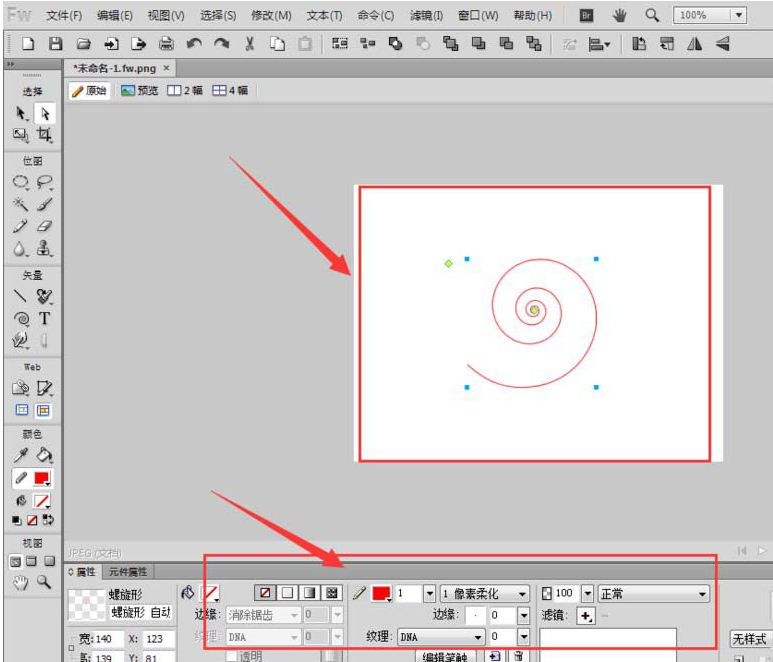Expand the 100% zoom level dropdown
The height and width of the screenshot is (662, 773).
point(738,16)
